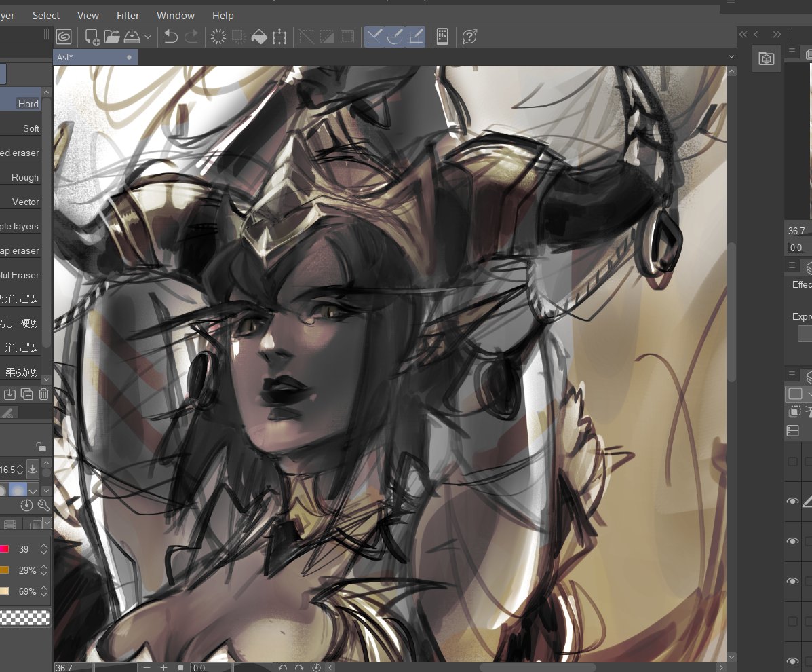The width and height of the screenshot is (812, 672).
Task: Click brush size pen pressure dynamics button
Action: 32,470
